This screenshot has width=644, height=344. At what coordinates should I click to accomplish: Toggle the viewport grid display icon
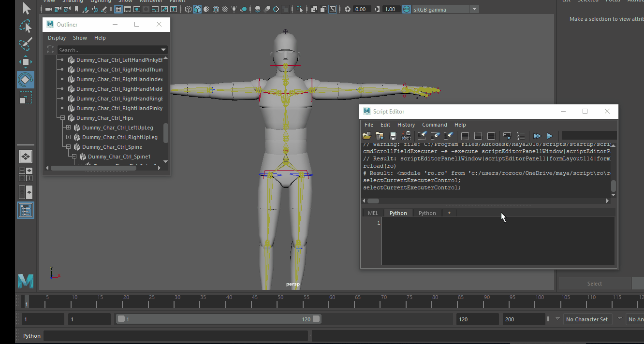(118, 8)
